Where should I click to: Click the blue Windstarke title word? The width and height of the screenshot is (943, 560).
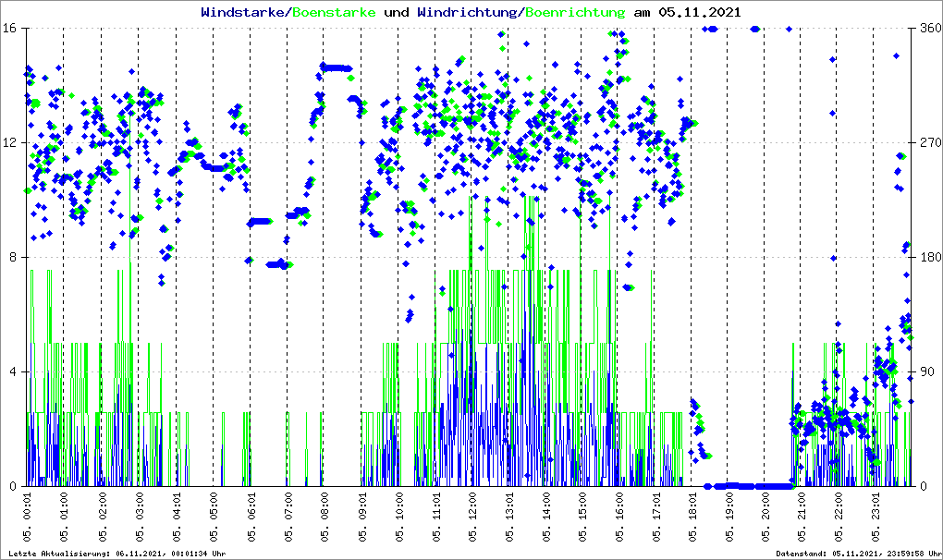click(x=244, y=12)
